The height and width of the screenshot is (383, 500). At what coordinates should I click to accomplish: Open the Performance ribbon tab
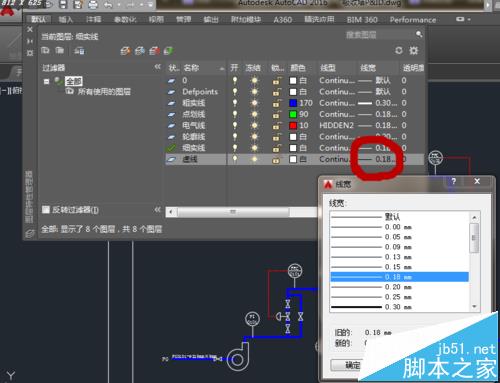point(413,20)
